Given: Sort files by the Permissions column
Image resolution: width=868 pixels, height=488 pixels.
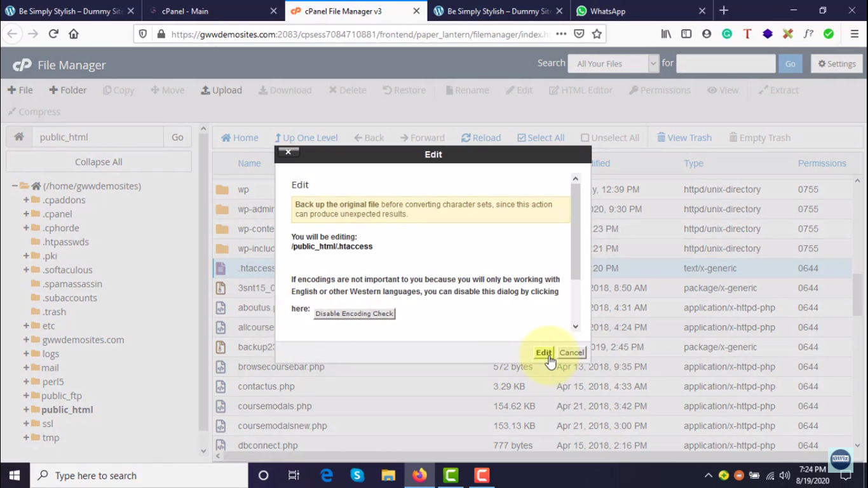Looking at the screenshot, I should (x=822, y=163).
